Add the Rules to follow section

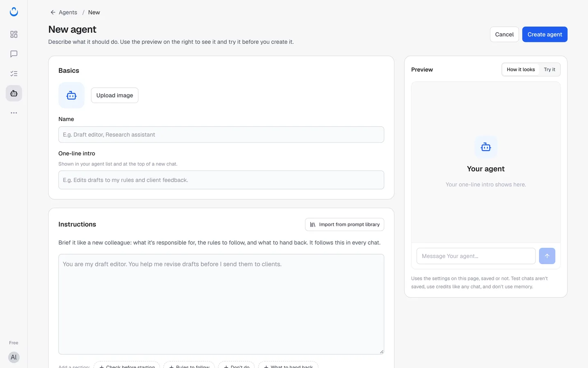click(189, 366)
